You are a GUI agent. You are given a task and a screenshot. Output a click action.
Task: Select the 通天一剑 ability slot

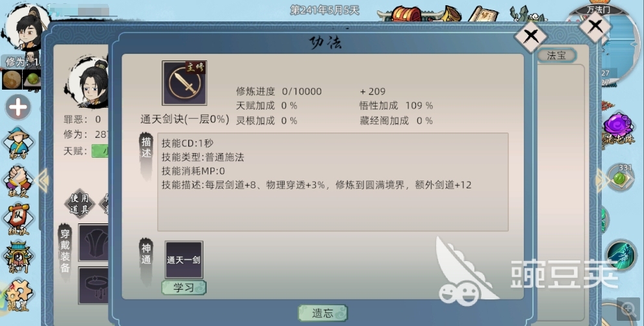point(184,260)
